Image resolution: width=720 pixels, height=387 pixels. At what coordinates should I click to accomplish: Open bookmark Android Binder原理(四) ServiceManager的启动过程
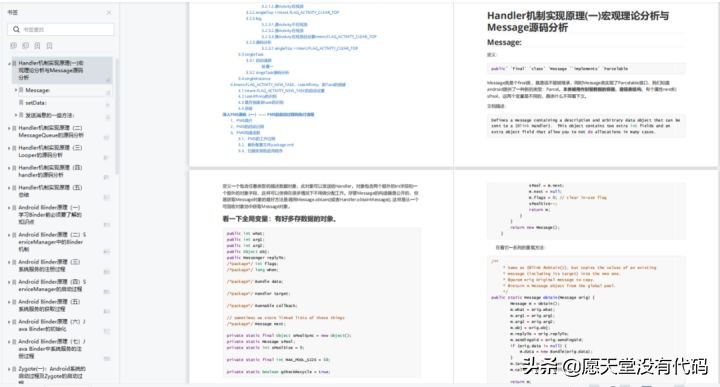point(52,286)
